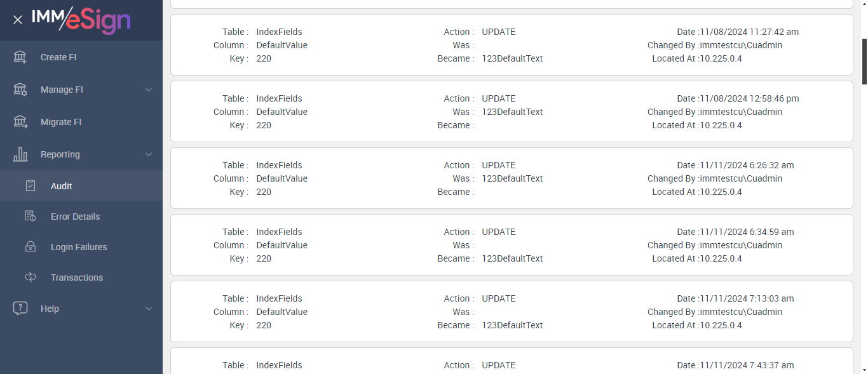The width and height of the screenshot is (868, 374).
Task: Click the Login Failures lock icon
Action: pyautogui.click(x=31, y=247)
